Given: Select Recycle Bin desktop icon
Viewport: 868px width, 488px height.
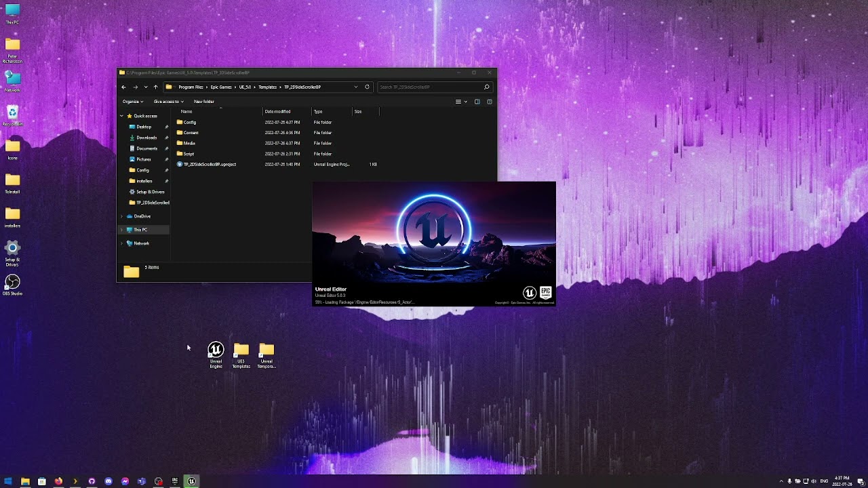Looking at the screenshot, I should (x=12, y=116).
